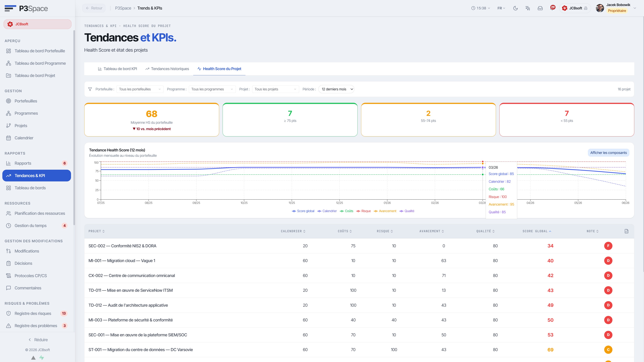This screenshot has width=644, height=362.
Task: Click the F grade badge for SEC-002
Action: click(x=608, y=246)
